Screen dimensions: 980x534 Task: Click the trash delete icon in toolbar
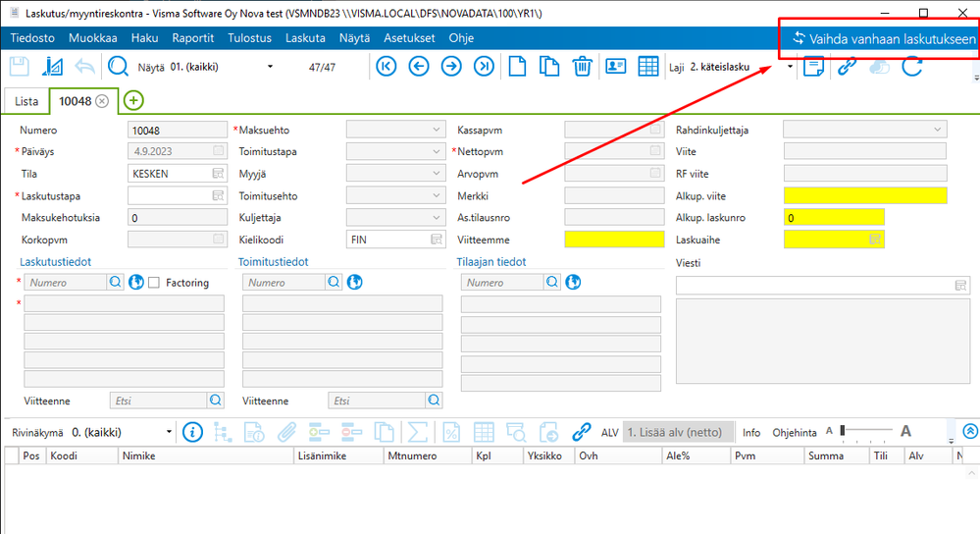(582, 66)
